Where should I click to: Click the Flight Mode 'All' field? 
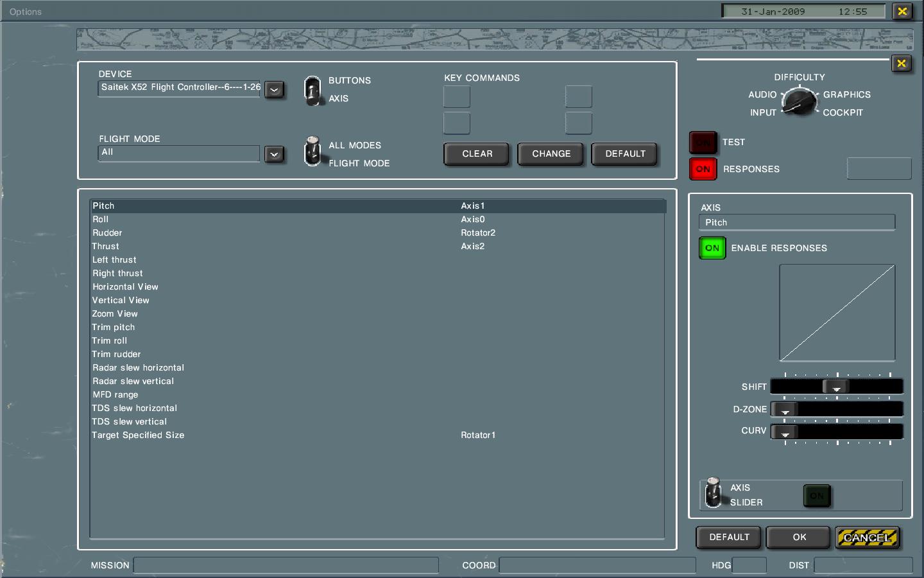coord(179,153)
